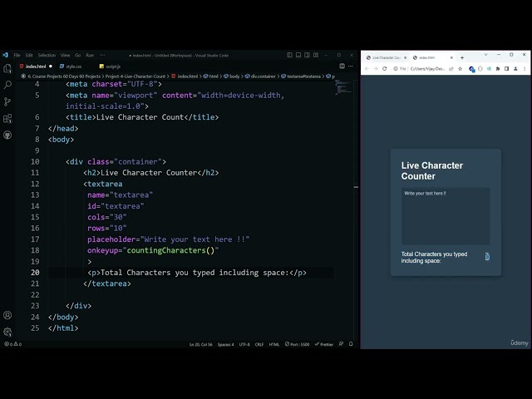Close the Live Character Counter browser tab
Viewport: 532px width, 399px height.
click(x=405, y=57)
